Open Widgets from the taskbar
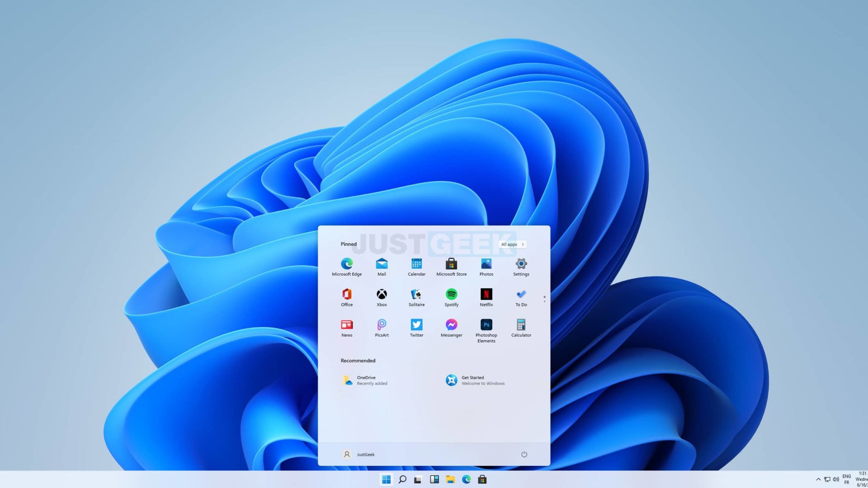The height and width of the screenshot is (488, 868). tap(434, 479)
